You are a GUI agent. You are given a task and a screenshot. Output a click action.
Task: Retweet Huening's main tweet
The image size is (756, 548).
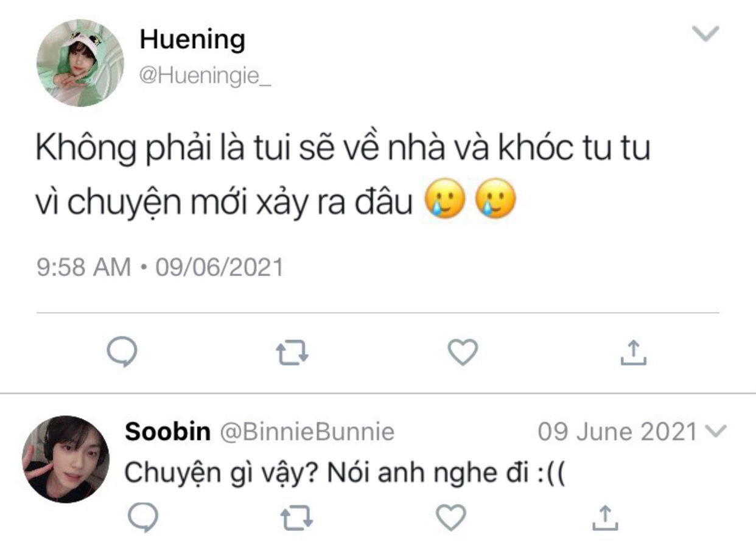pos(292,353)
